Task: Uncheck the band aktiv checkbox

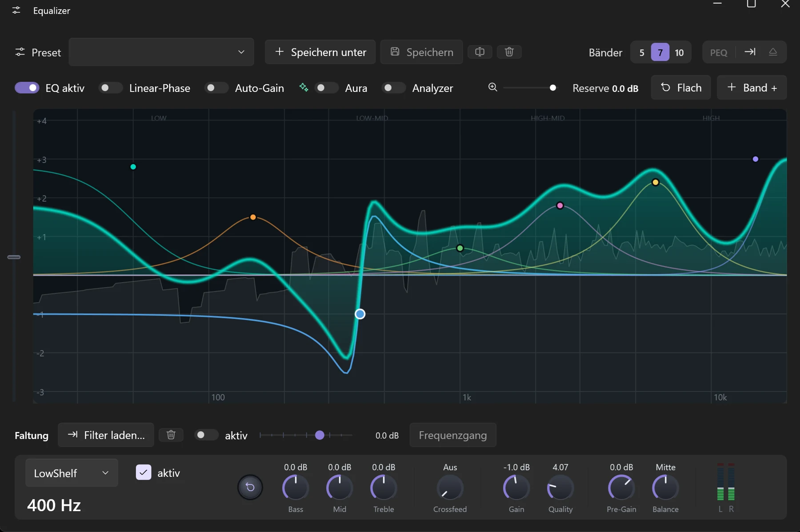Action: coord(144,472)
